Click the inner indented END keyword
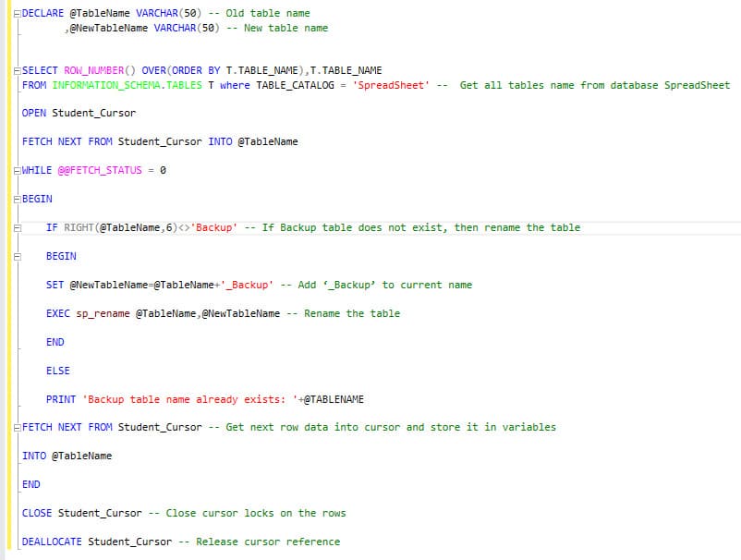This screenshot has height=560, width=741. pyautogui.click(x=55, y=342)
